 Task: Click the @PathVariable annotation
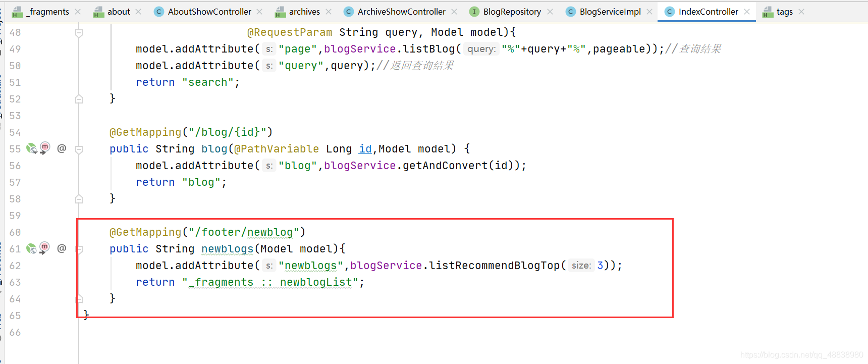point(277,149)
